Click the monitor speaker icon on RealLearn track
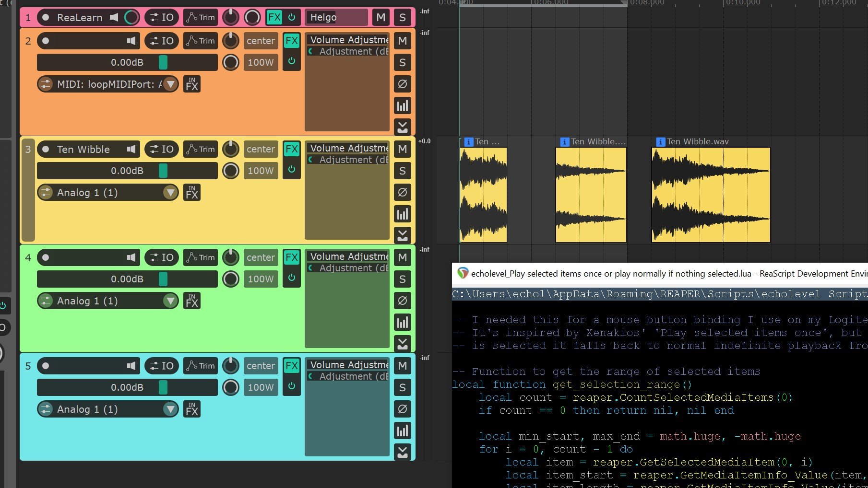This screenshot has height=488, width=868. (x=114, y=17)
